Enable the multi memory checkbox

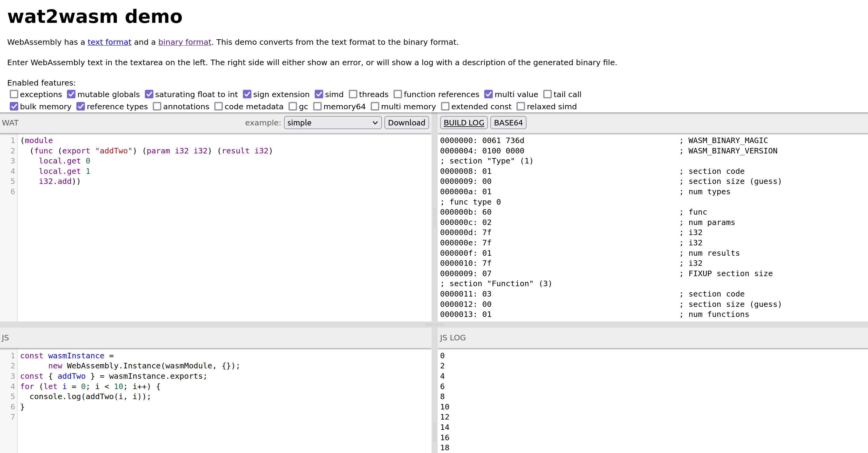(375, 106)
